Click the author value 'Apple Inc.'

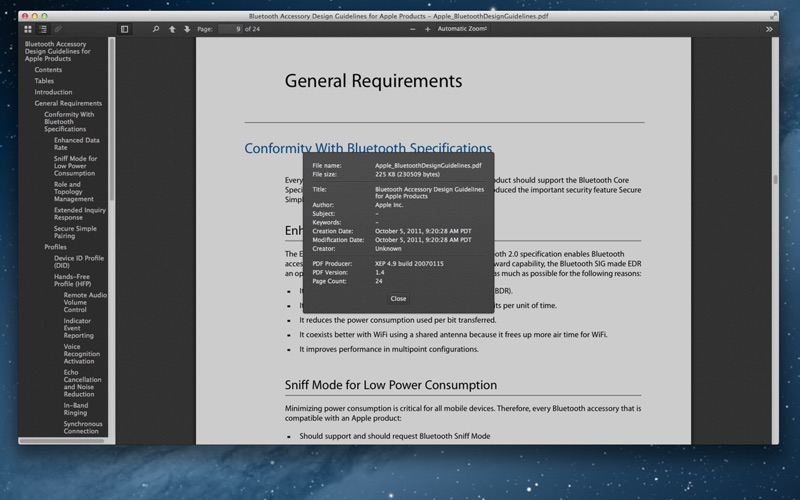point(389,205)
